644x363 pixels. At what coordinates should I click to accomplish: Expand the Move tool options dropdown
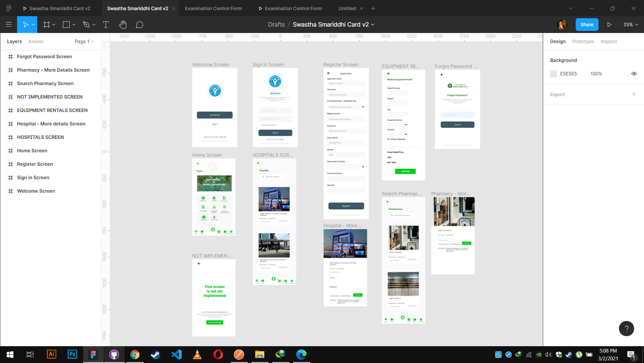click(33, 24)
